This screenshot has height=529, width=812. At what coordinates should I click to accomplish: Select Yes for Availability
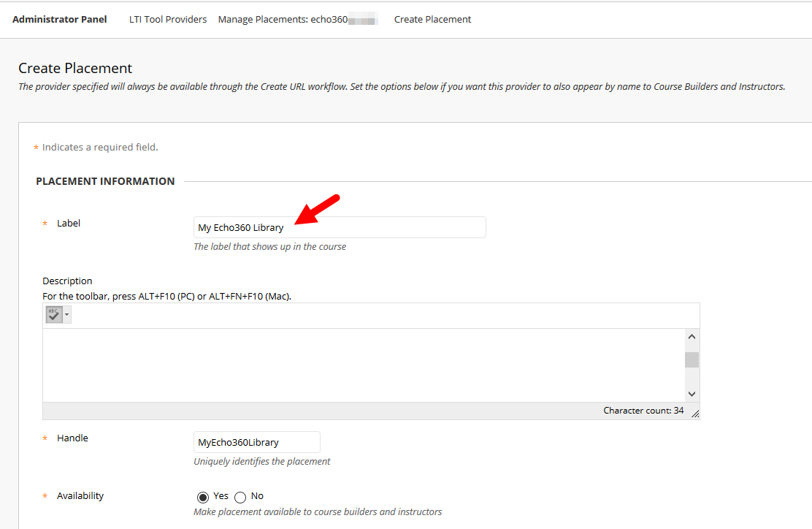click(203, 498)
